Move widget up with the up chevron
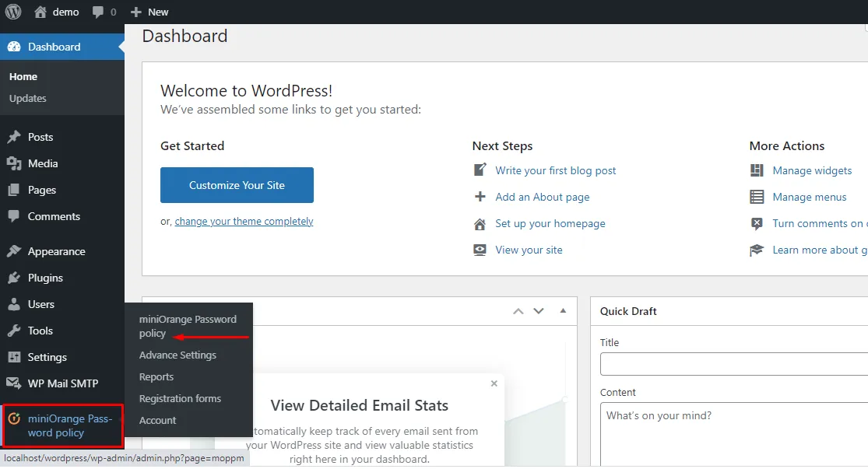The width and height of the screenshot is (868, 469). pyautogui.click(x=518, y=311)
